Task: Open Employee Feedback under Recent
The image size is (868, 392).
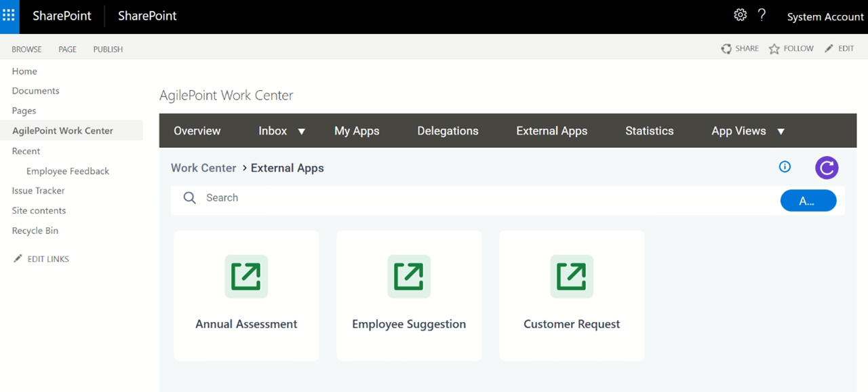Action: click(x=68, y=171)
